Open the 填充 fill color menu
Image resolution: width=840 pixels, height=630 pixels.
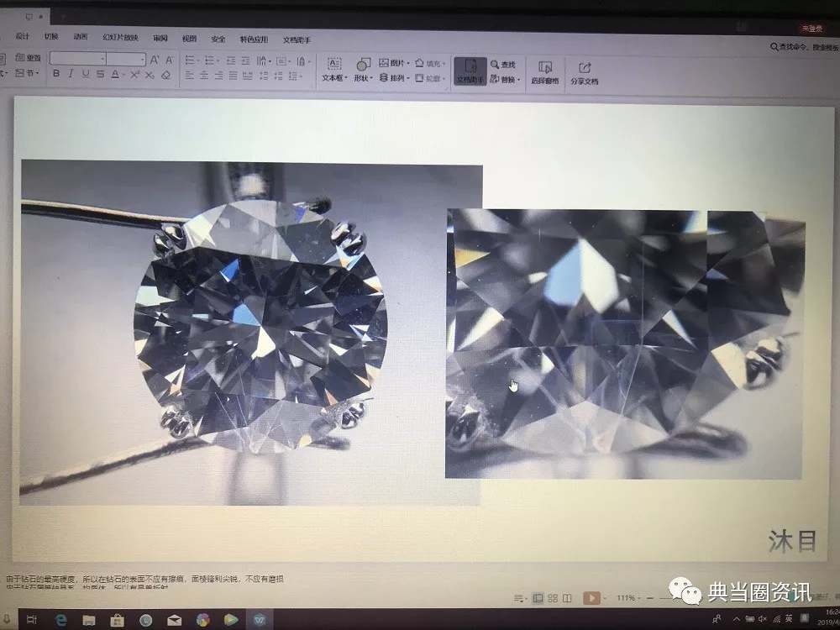click(x=430, y=64)
